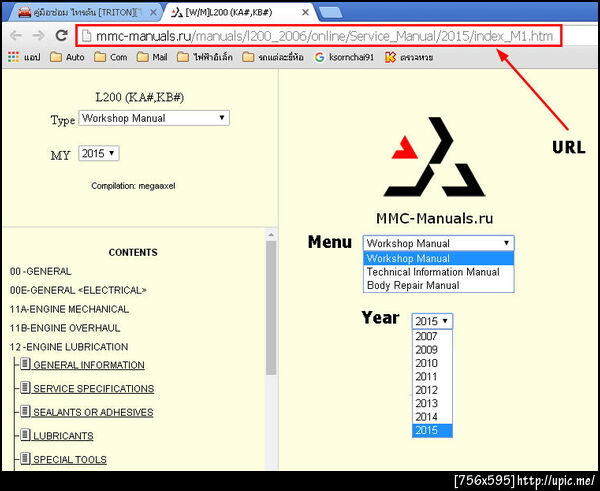Open the Com bookmarks folder

[x=111, y=57]
